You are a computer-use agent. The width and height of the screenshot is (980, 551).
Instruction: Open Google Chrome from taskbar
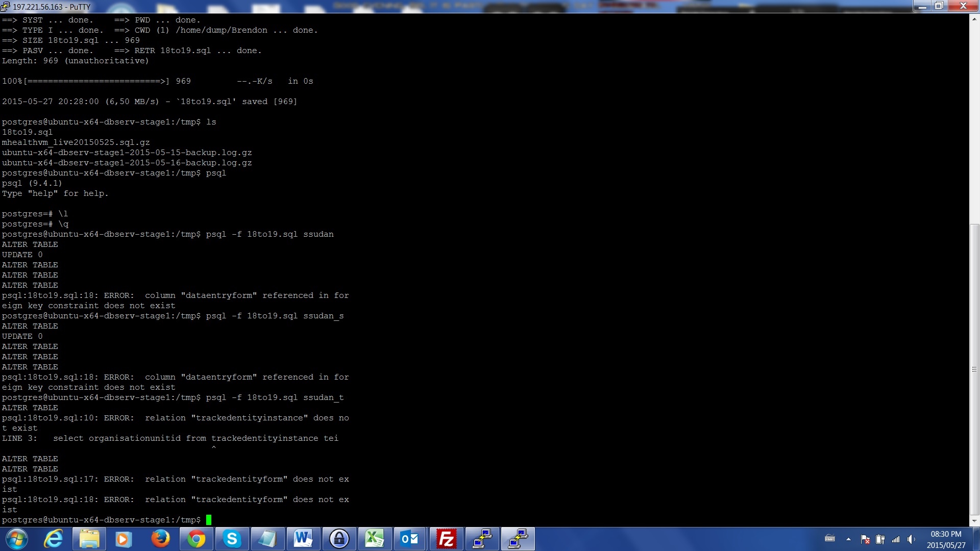point(196,539)
